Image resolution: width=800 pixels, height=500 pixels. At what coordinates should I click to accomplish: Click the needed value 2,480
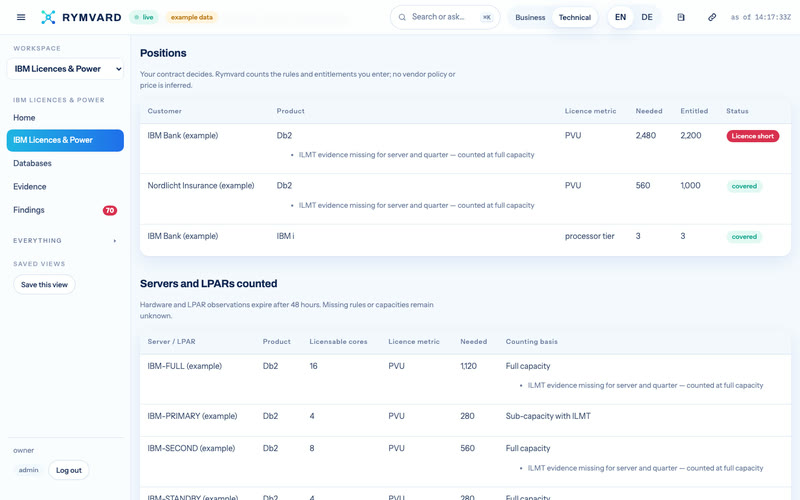(x=645, y=136)
